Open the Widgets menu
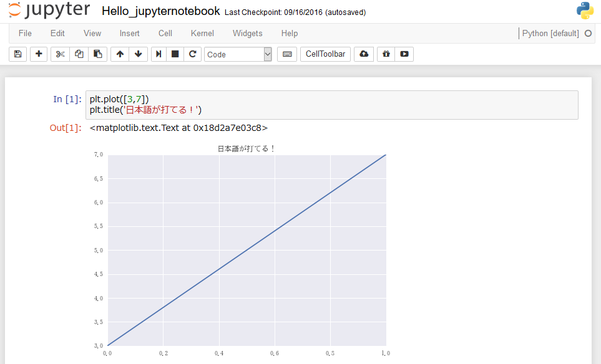The image size is (601, 364). pos(247,33)
